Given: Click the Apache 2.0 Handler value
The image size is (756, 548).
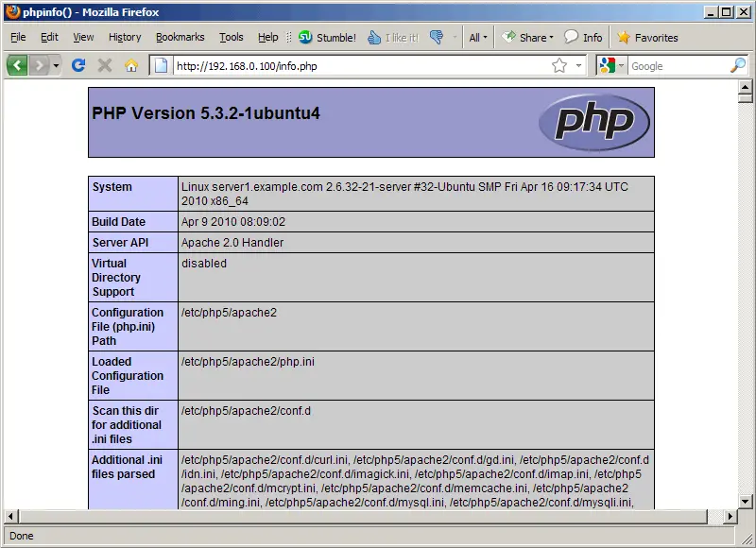Looking at the screenshot, I should (x=232, y=243).
